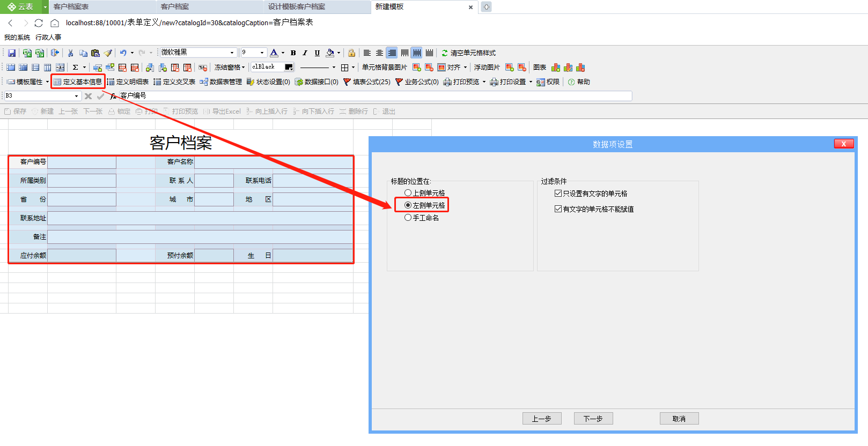868x446 pixels.
Task: Click the black color swatch next to clBlack
Action: (289, 67)
